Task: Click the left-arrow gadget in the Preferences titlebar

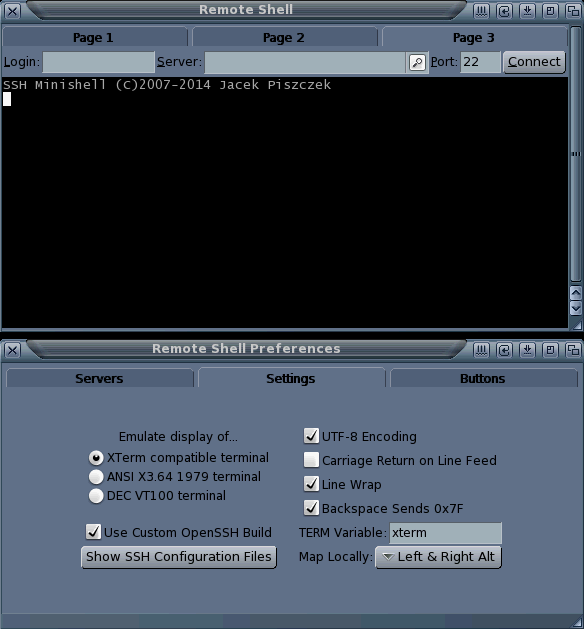Action: [x=504, y=350]
